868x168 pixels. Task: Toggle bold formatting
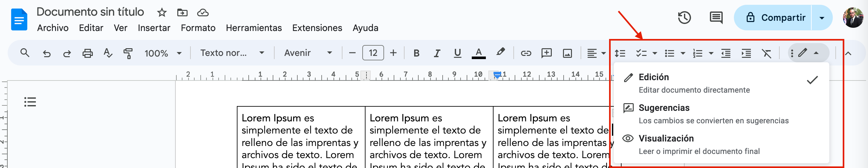pyautogui.click(x=416, y=53)
